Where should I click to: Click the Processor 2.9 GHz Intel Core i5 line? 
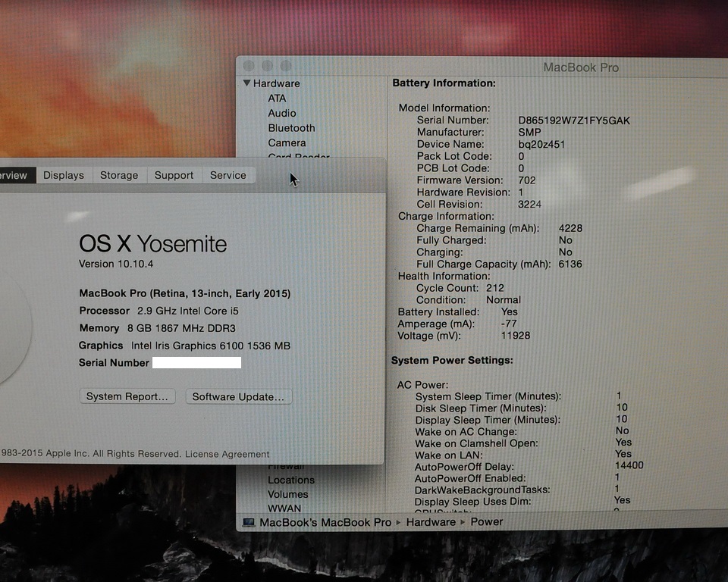click(x=158, y=311)
